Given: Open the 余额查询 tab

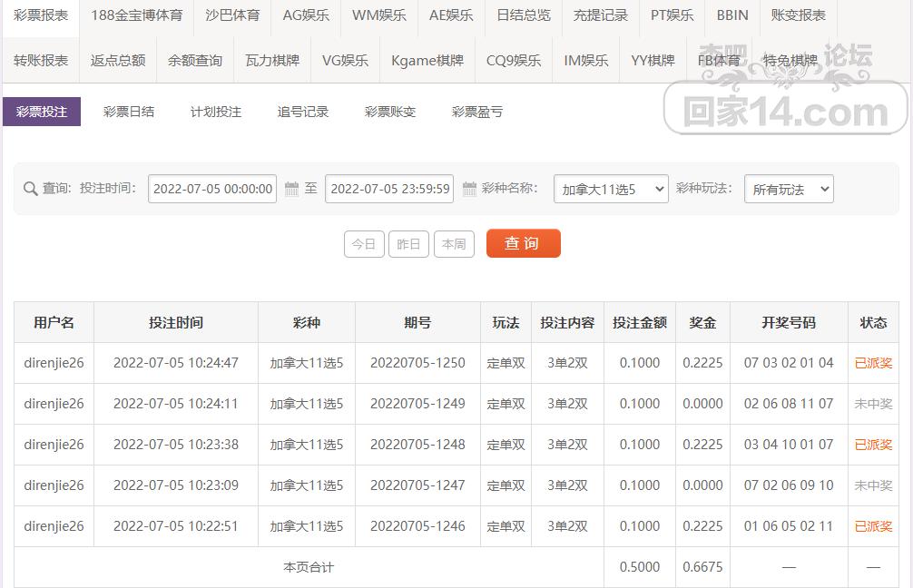Looking at the screenshot, I should tap(196, 60).
